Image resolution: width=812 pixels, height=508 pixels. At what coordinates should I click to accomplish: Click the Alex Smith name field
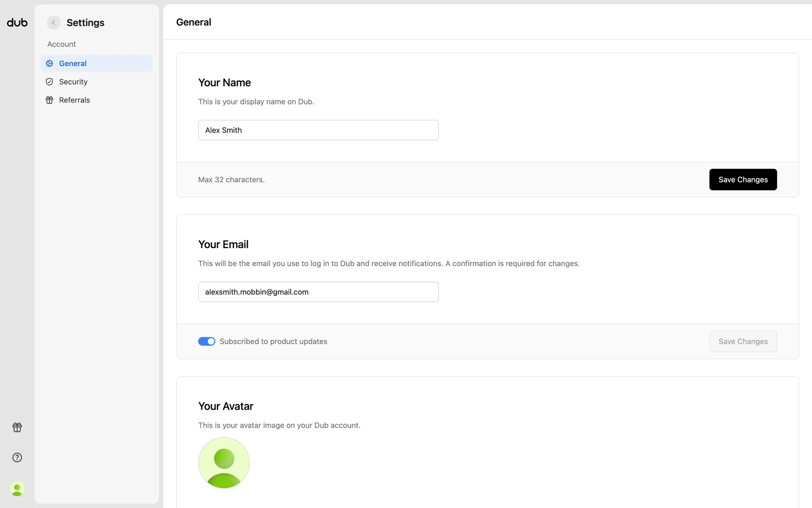318,130
